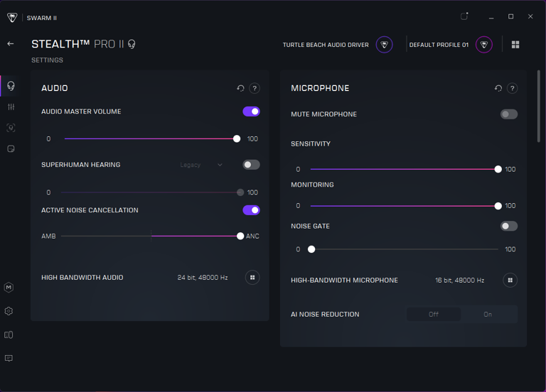Screen dimensions: 546x392
Task: Click the 24 bit, 48000 Hz value
Action: coord(203,278)
